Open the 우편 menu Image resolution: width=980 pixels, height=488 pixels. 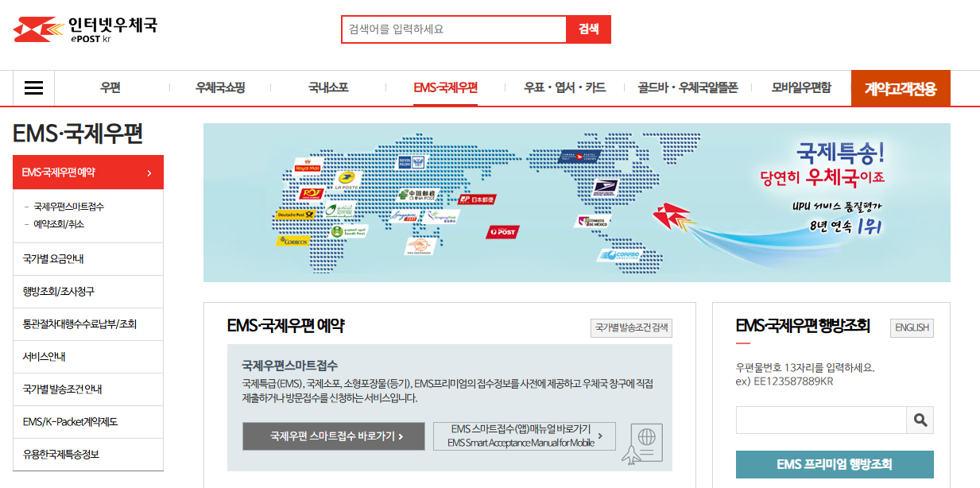coord(110,88)
